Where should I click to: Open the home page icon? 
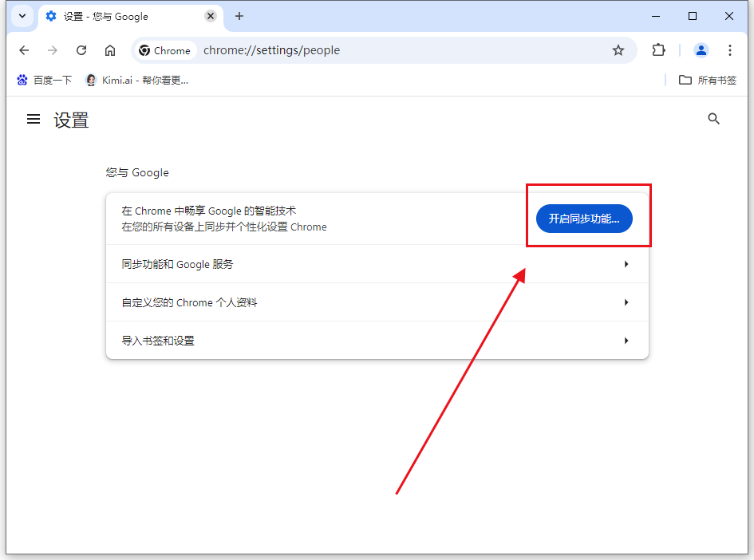(x=110, y=50)
